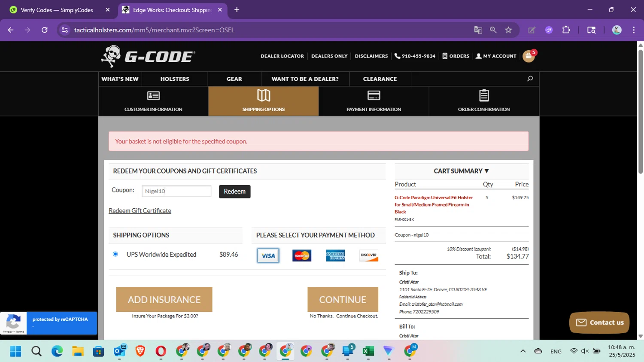644x362 pixels.
Task: Open the Chrome three-dot menu
Action: click(634, 30)
